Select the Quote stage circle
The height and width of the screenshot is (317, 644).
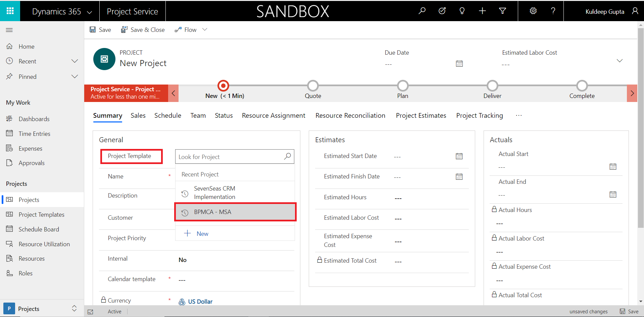313,86
